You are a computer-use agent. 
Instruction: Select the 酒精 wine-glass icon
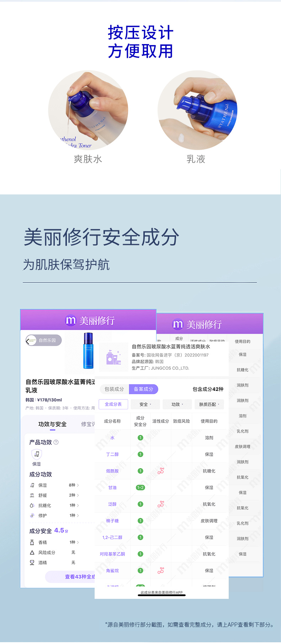pos(32,562)
